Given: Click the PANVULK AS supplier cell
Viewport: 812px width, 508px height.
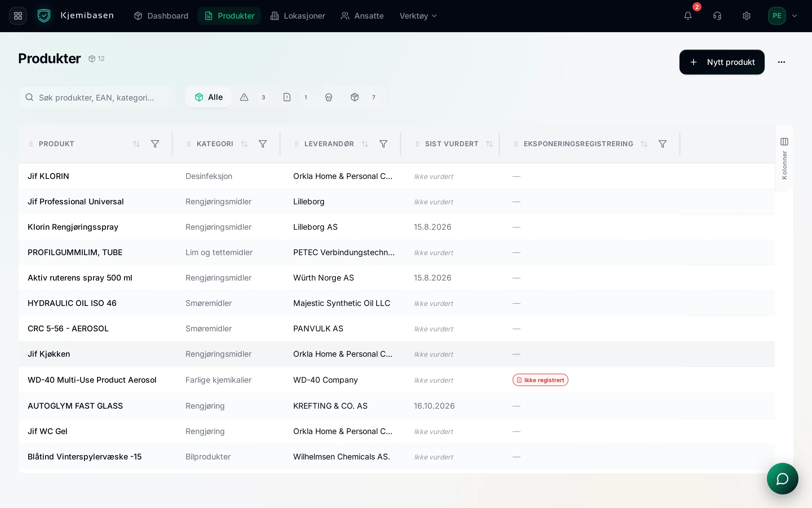Looking at the screenshot, I should tap(318, 329).
